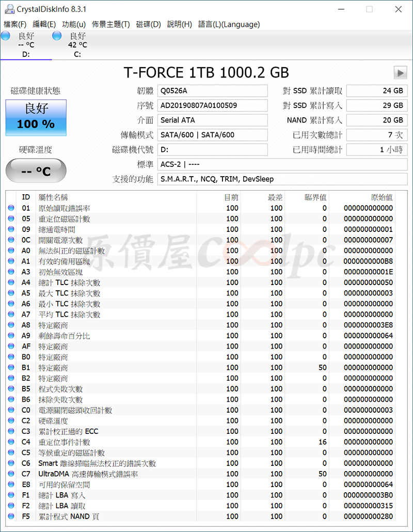Viewport: 413px width, 532px height.
Task: Select the UltraDMA 高速傳輸模式錯誤率 row
Action: click(x=201, y=474)
